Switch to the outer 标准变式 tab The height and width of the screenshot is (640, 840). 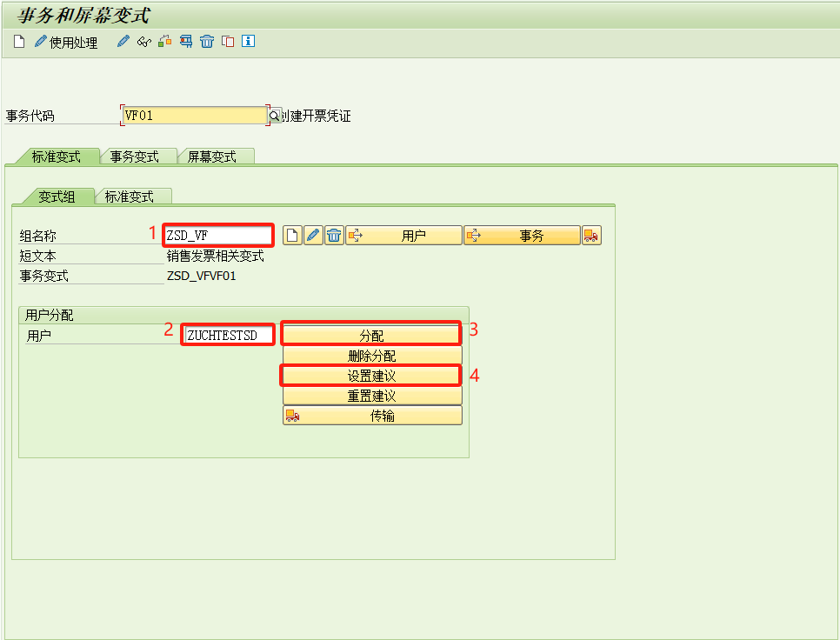(x=57, y=157)
